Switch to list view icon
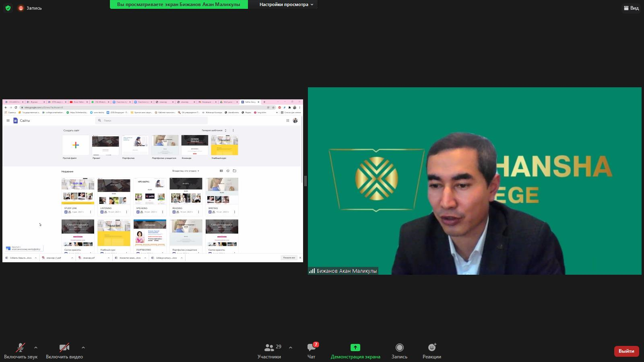 (x=221, y=171)
